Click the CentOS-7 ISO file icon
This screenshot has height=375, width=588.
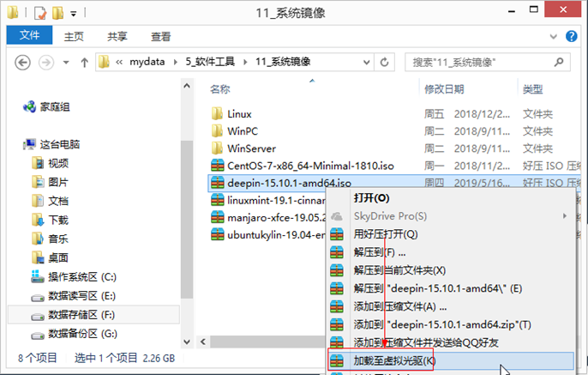218,165
